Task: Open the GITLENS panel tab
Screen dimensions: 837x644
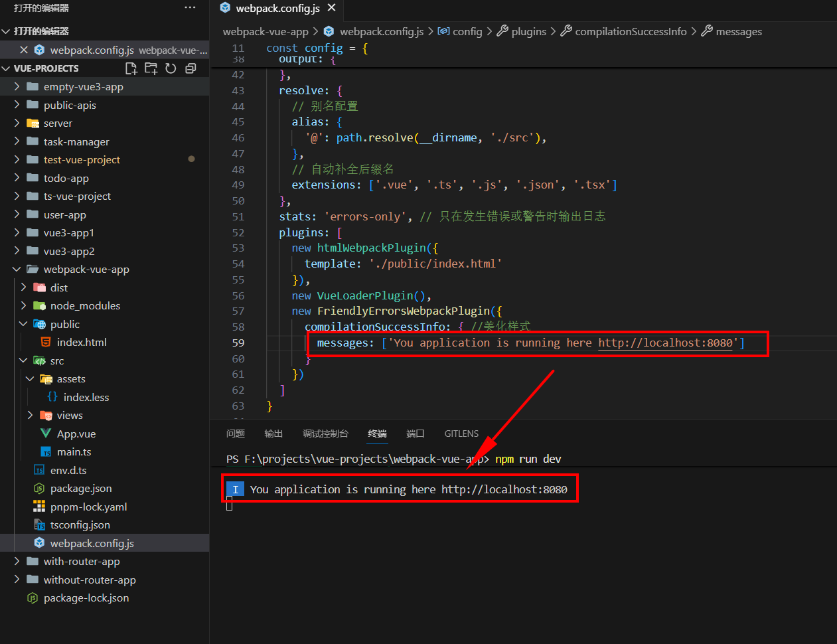Action: (x=461, y=434)
